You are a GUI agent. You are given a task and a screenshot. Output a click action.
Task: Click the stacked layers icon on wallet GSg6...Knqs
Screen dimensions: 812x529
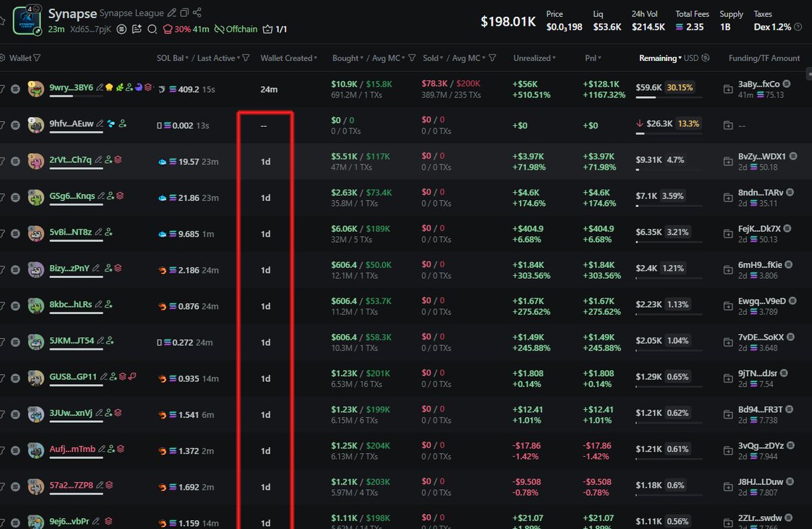click(x=120, y=196)
